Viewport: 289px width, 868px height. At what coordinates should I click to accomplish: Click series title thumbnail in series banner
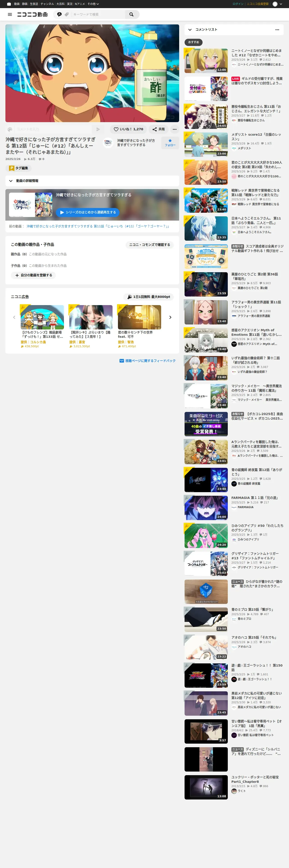(x=31, y=205)
